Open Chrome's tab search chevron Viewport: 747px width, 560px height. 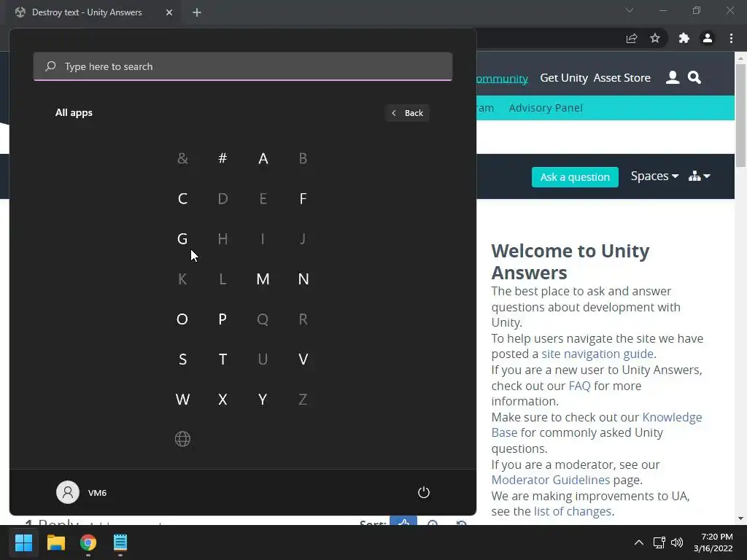630,10
